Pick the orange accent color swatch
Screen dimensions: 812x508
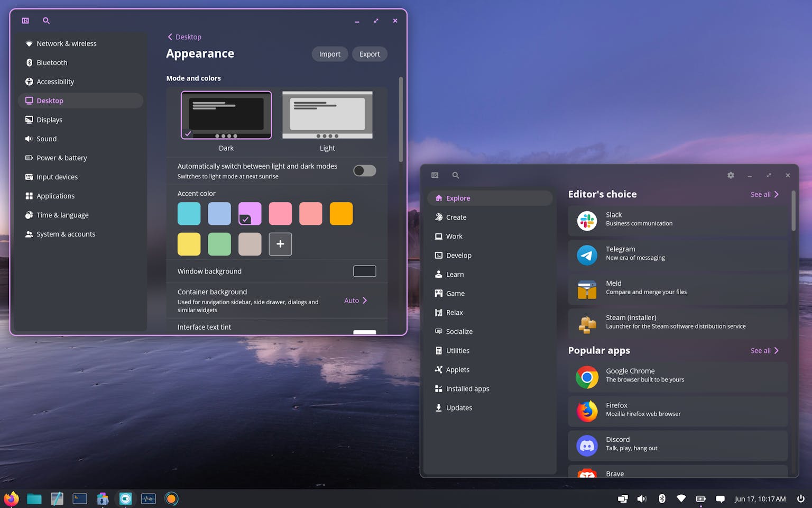(341, 214)
